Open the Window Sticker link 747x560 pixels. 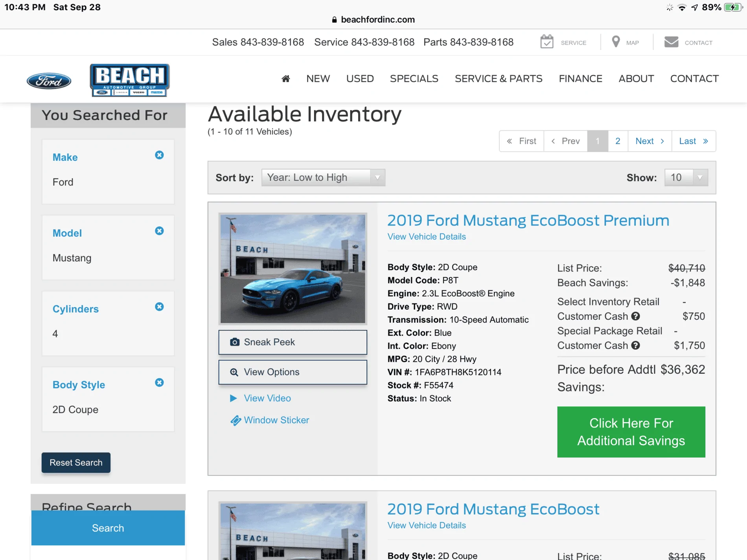[x=276, y=420]
